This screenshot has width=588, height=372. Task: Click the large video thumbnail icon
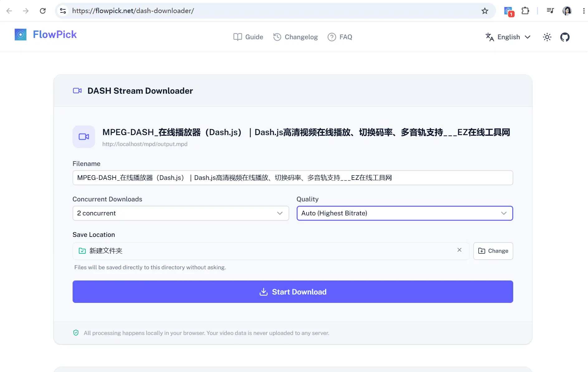[84, 137]
